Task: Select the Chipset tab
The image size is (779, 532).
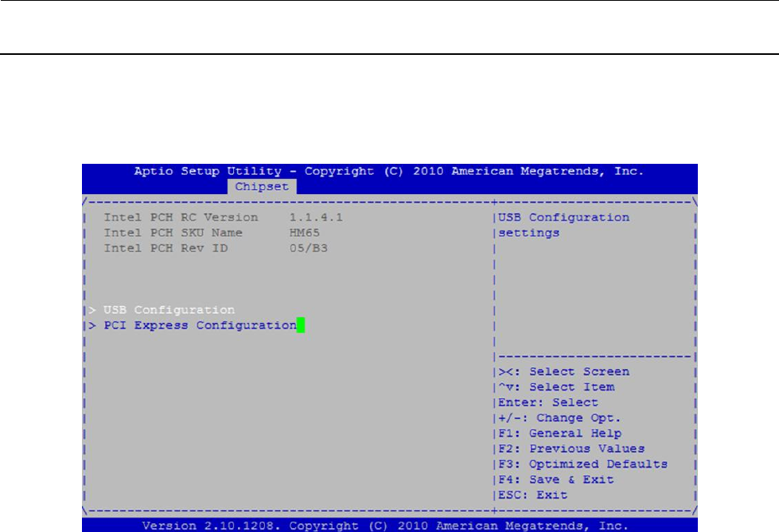Action: coord(262,187)
